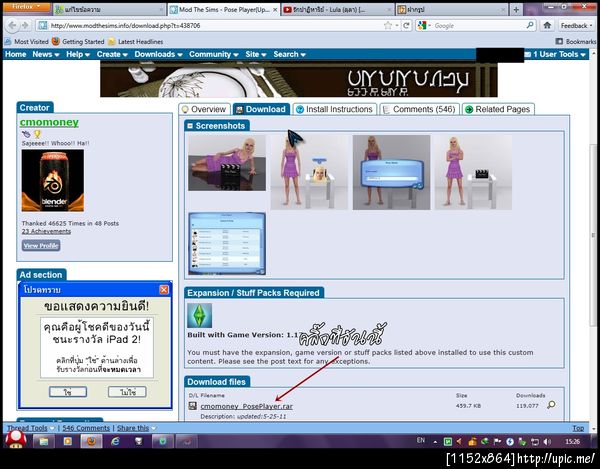The width and height of the screenshot is (600, 469).
Task: Open Getting Started bookmark
Action: tap(78, 41)
